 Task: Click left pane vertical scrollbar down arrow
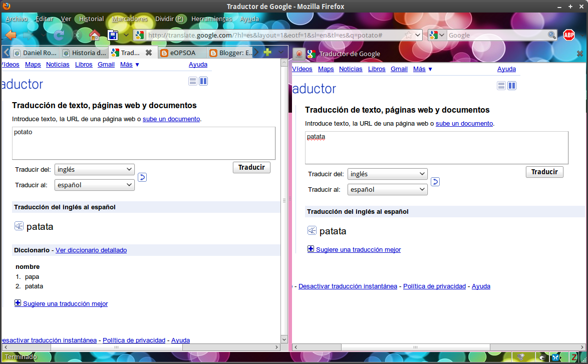click(284, 339)
